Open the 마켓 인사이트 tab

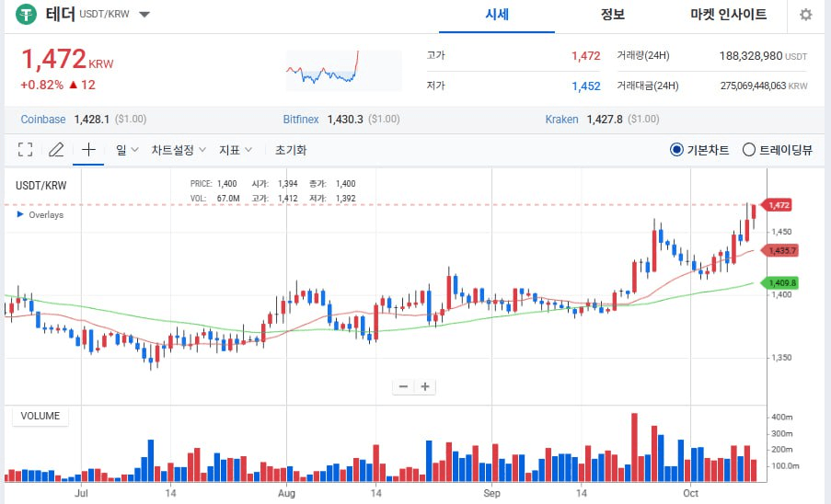click(x=728, y=15)
